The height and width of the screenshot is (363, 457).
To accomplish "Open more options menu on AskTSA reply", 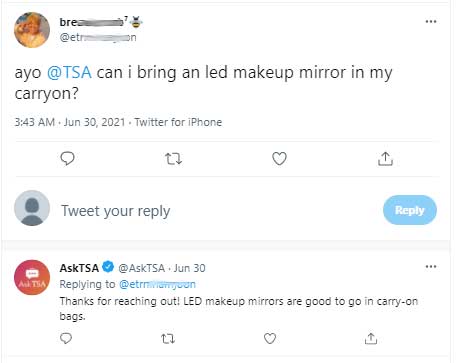I will tap(431, 267).
